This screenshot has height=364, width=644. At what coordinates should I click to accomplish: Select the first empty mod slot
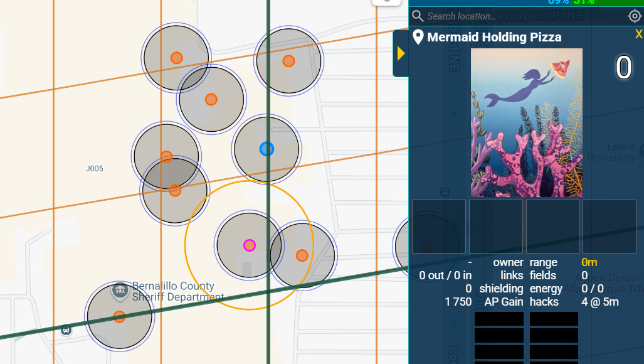tap(439, 227)
